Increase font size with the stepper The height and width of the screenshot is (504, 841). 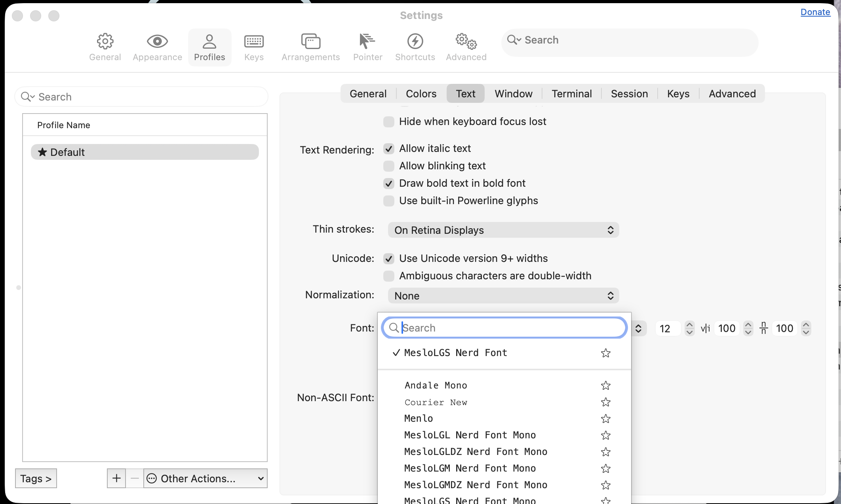[689, 325]
